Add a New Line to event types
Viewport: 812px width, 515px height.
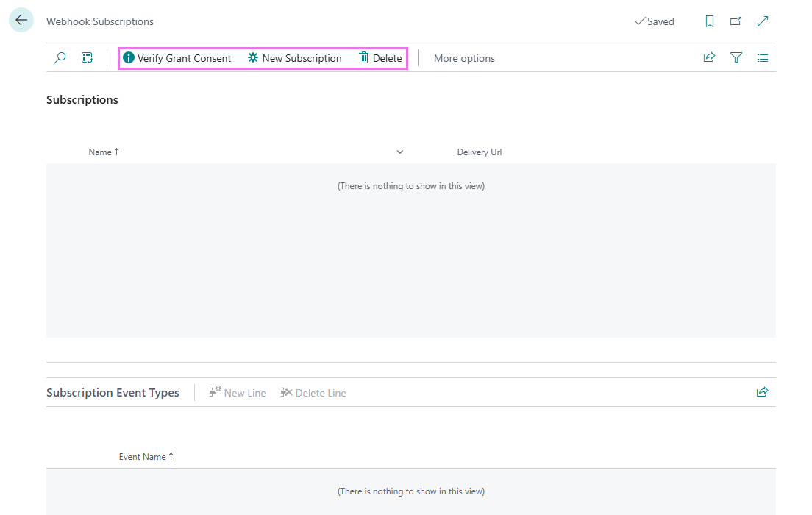pos(237,393)
